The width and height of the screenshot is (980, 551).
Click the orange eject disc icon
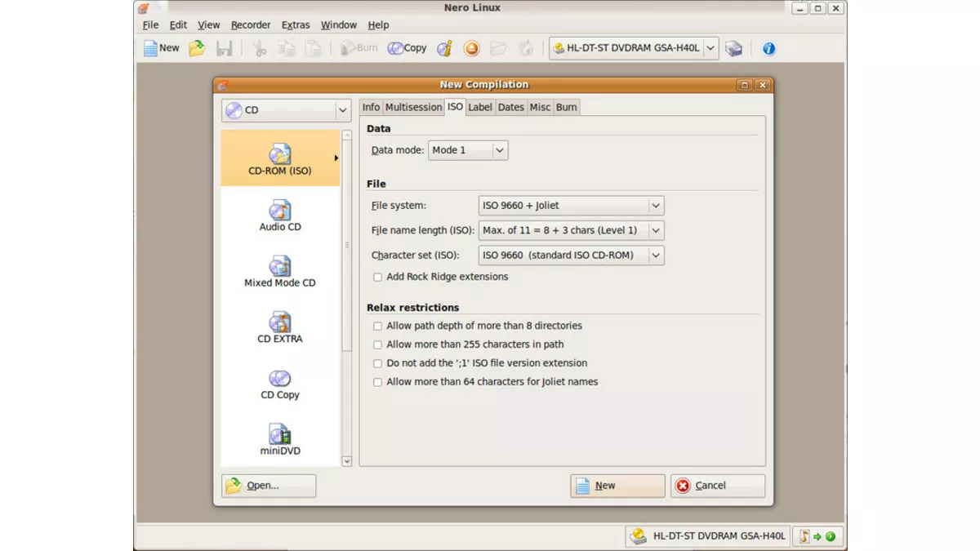[x=472, y=48]
